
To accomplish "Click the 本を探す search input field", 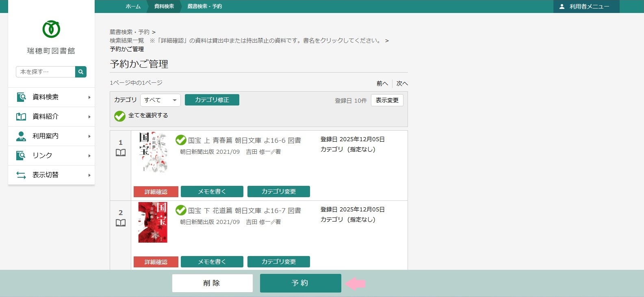I will coord(46,72).
